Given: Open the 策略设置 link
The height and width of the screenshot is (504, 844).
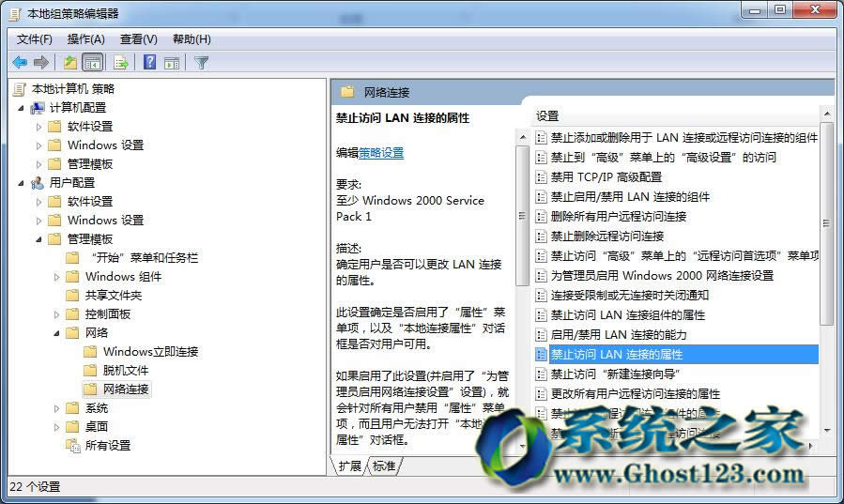Looking at the screenshot, I should click(x=381, y=153).
